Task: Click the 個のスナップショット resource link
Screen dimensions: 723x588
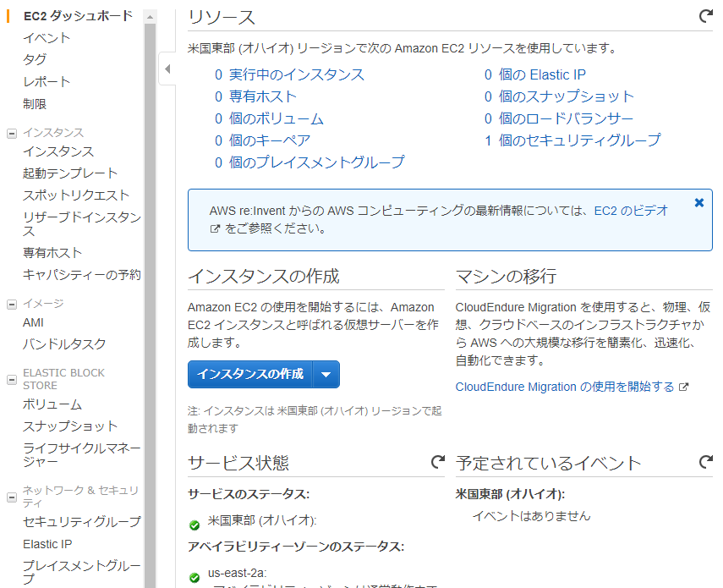Action: pos(567,96)
